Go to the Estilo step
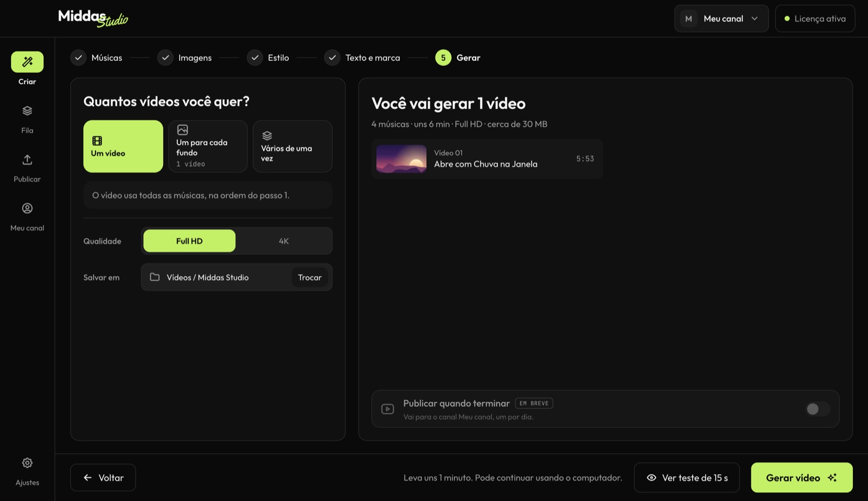The width and height of the screenshot is (868, 501). click(x=268, y=57)
